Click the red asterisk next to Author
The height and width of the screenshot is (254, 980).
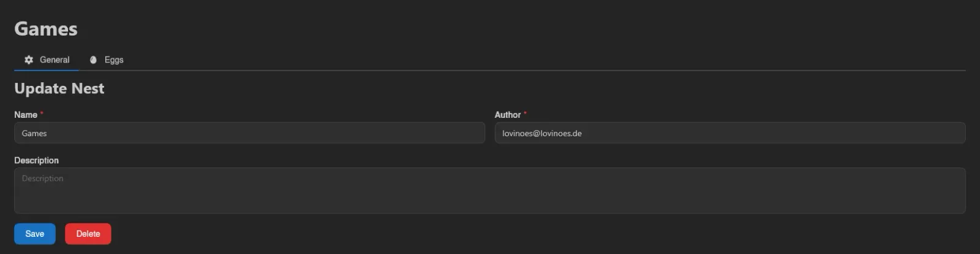click(525, 114)
